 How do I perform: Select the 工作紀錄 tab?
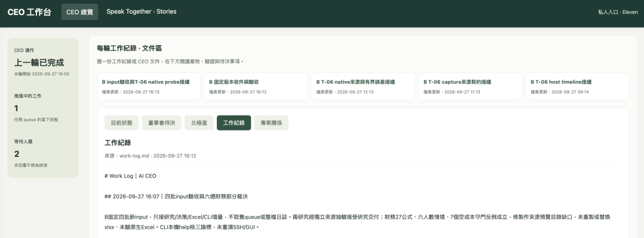coord(234,122)
